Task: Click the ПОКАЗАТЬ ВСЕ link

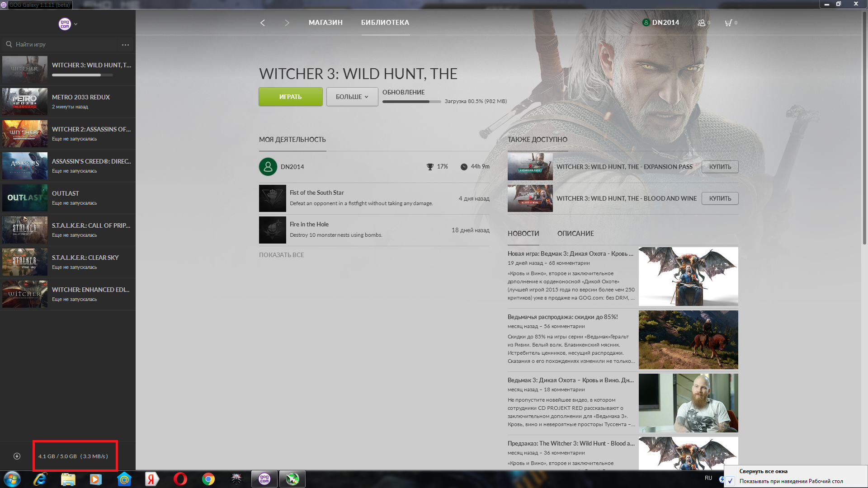Action: pos(281,255)
